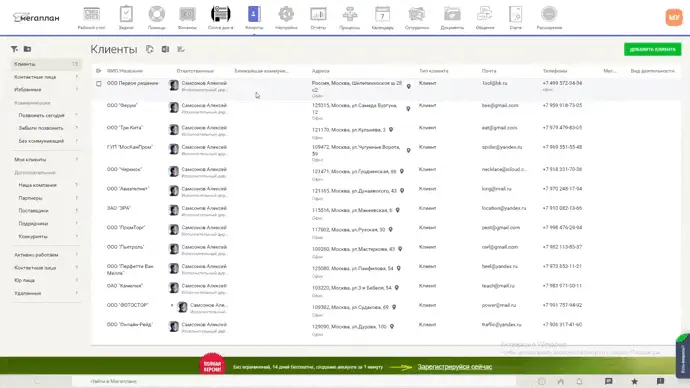Click the chat bubble icon in bottom bar
The height and width of the screenshot is (388, 690).
point(609,381)
